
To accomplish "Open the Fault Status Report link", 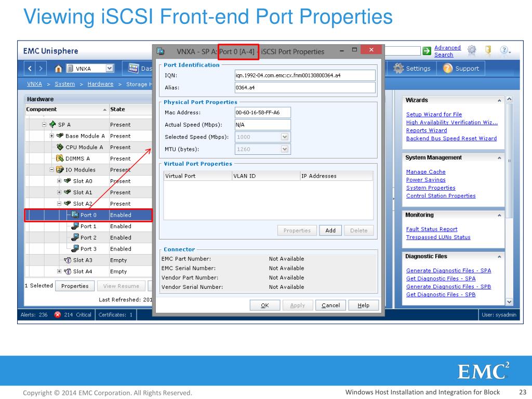I will coord(432,229).
